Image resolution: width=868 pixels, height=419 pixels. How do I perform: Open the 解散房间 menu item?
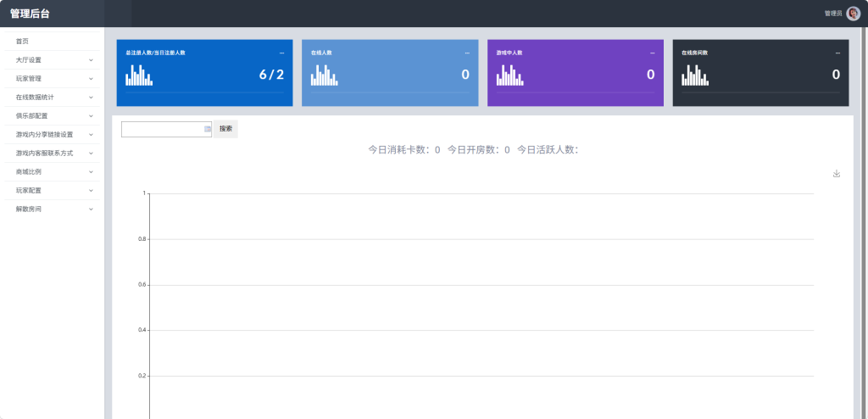click(x=52, y=209)
